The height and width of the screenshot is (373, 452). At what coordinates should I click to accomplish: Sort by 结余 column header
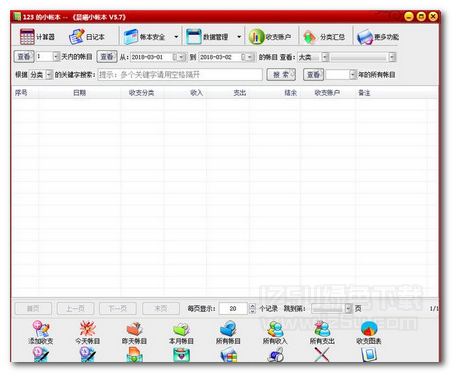point(290,93)
